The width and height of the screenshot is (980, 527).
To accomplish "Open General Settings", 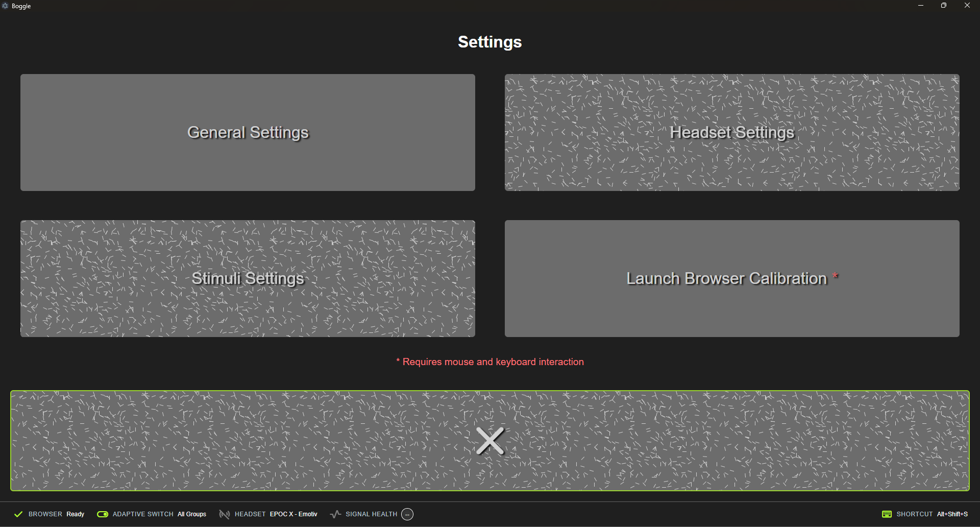I will (248, 132).
